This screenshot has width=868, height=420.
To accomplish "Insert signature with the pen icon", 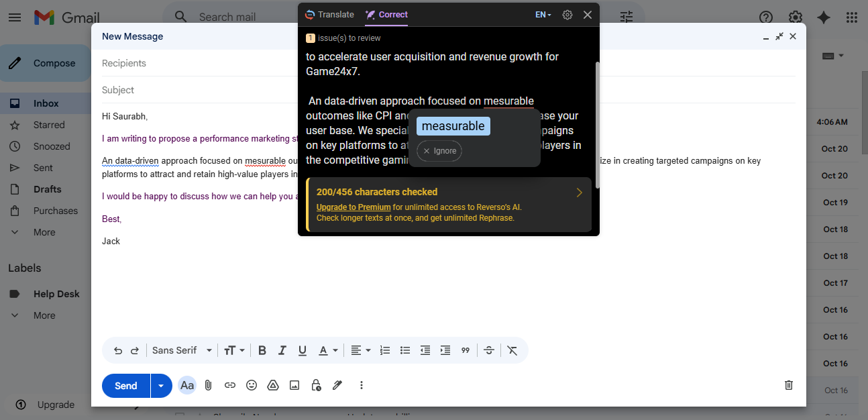I will coord(337,385).
